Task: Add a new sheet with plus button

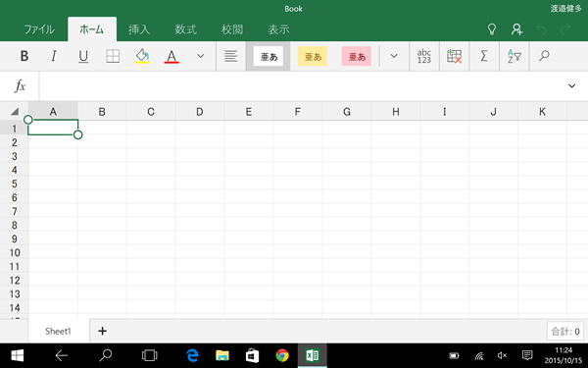Action: (102, 331)
